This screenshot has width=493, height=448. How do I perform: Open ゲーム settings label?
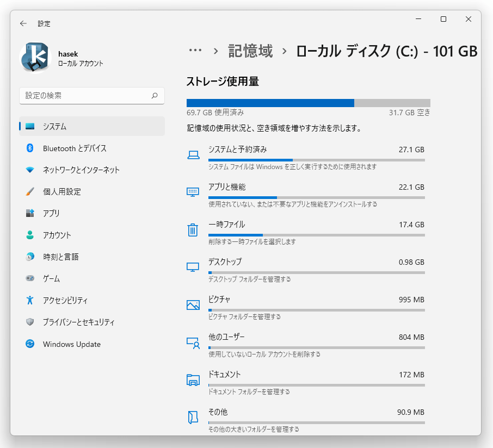click(51, 279)
